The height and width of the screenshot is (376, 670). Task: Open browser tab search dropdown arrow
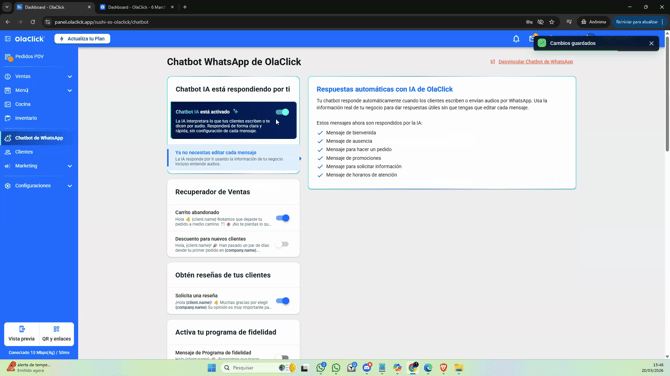coord(7,7)
